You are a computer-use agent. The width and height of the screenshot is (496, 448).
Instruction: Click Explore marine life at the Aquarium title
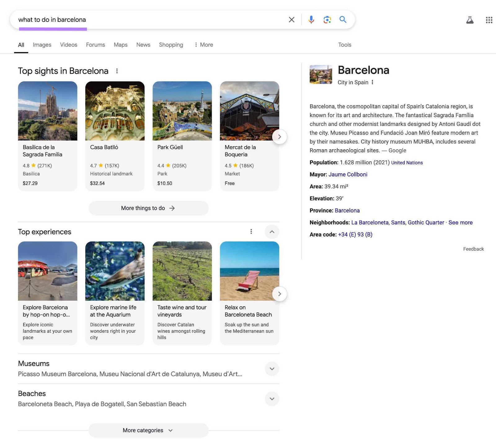[113, 311]
